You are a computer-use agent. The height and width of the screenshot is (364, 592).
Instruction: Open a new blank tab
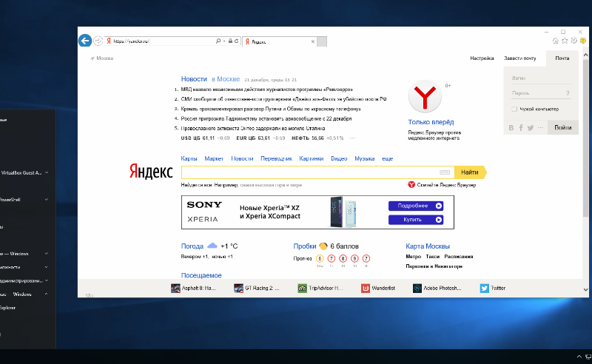pyautogui.click(x=322, y=41)
